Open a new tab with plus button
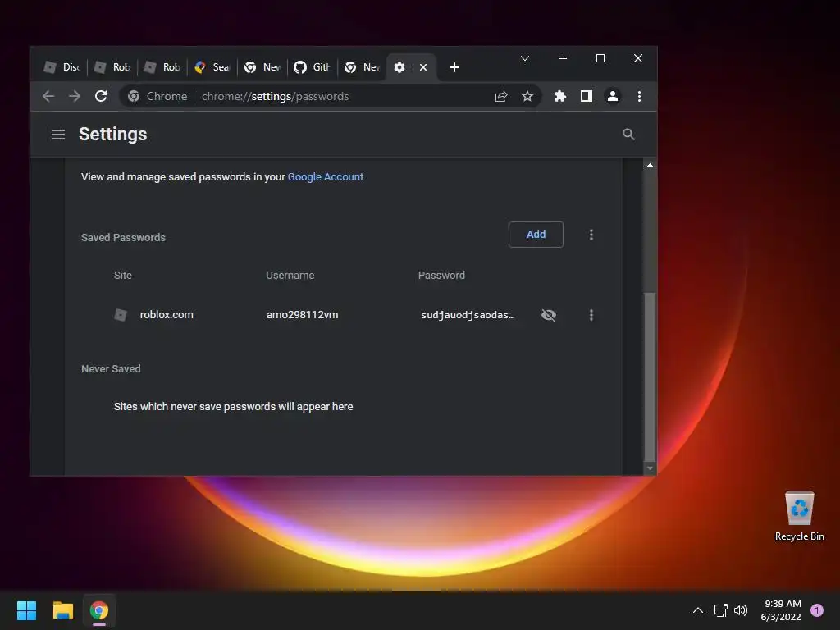840x630 pixels. (454, 67)
